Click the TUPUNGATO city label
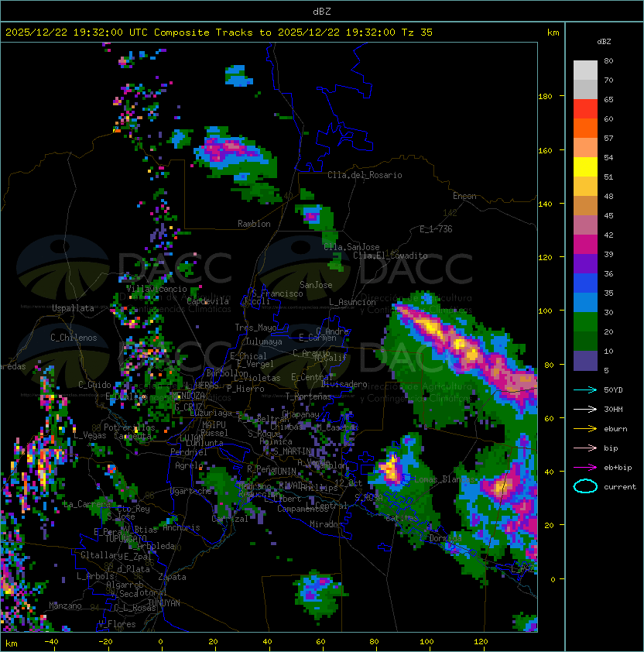The height and width of the screenshot is (652, 644). pos(125,538)
